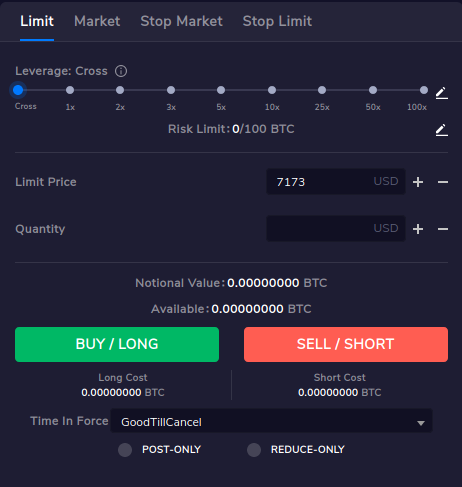This screenshot has height=487, width=462.
Task: Click the Notional Value 0.00000000 BTC text
Action: click(x=231, y=283)
